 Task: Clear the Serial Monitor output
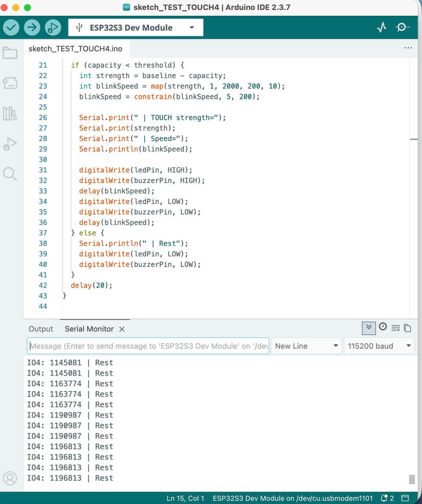[x=396, y=328]
